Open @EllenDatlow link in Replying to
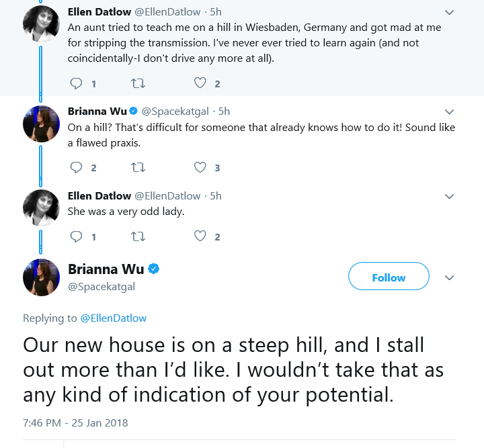 click(x=114, y=318)
